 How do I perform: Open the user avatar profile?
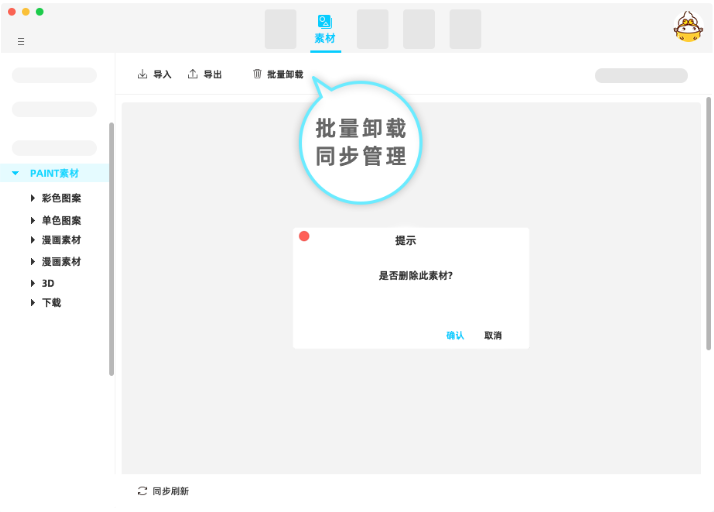688,27
